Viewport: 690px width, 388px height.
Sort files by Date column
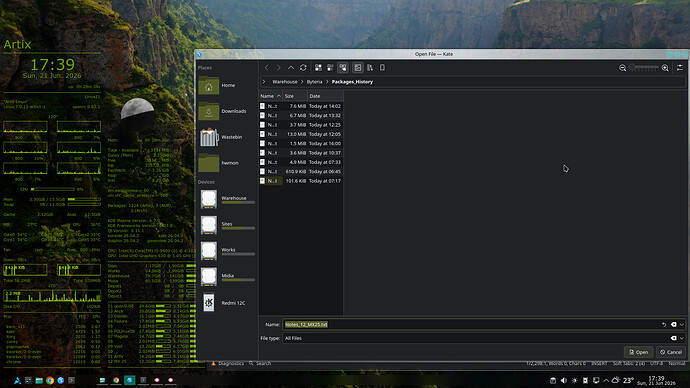tap(325, 96)
